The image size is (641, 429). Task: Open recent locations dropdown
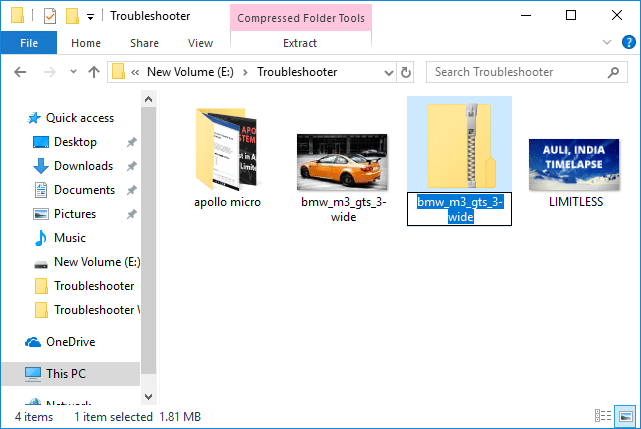pos(73,72)
